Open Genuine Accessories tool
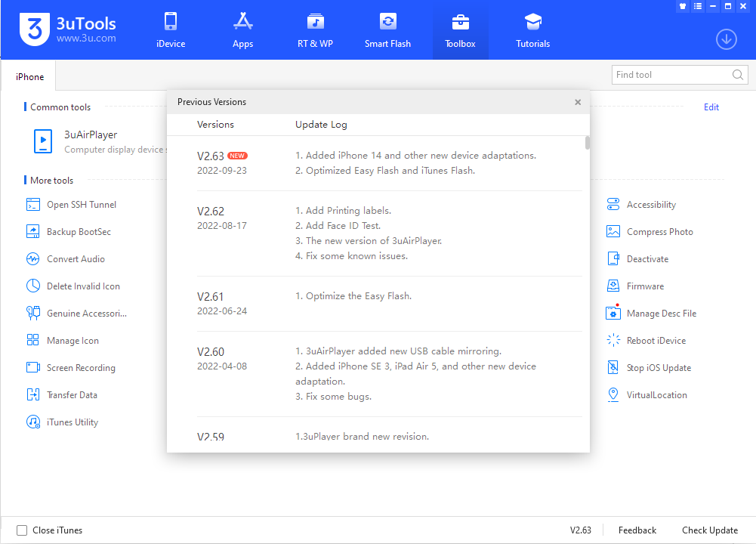Image resolution: width=756 pixels, height=544 pixels. 76,314
